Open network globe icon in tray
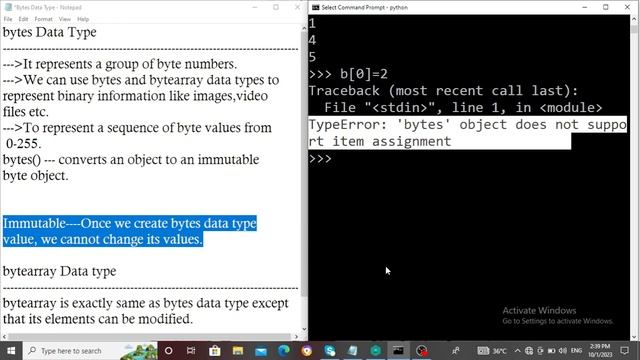Image resolution: width=640 pixels, height=360 pixels. 529,351
